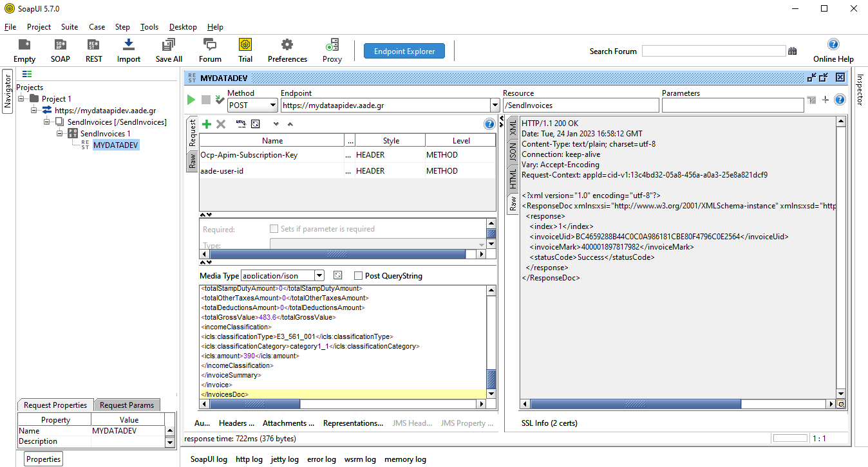Collapse SendInvoices [/SendInvoices] node
Viewport: 868px width, 467px height.
click(x=48, y=122)
